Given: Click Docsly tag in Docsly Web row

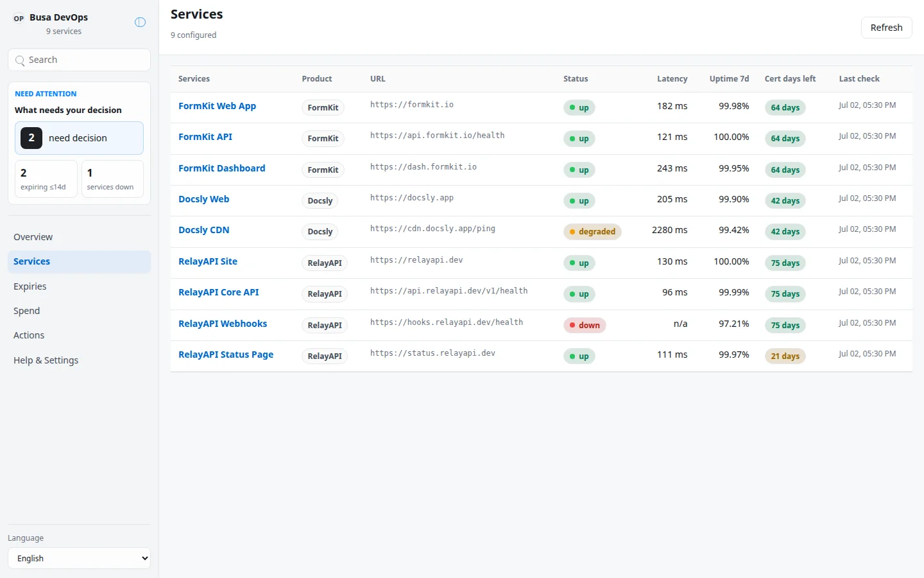Looking at the screenshot, I should pyautogui.click(x=320, y=201).
